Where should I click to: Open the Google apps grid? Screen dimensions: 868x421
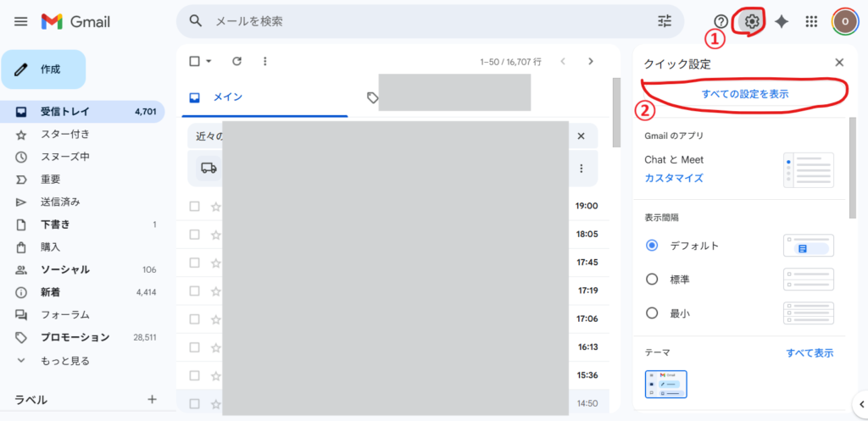click(811, 21)
